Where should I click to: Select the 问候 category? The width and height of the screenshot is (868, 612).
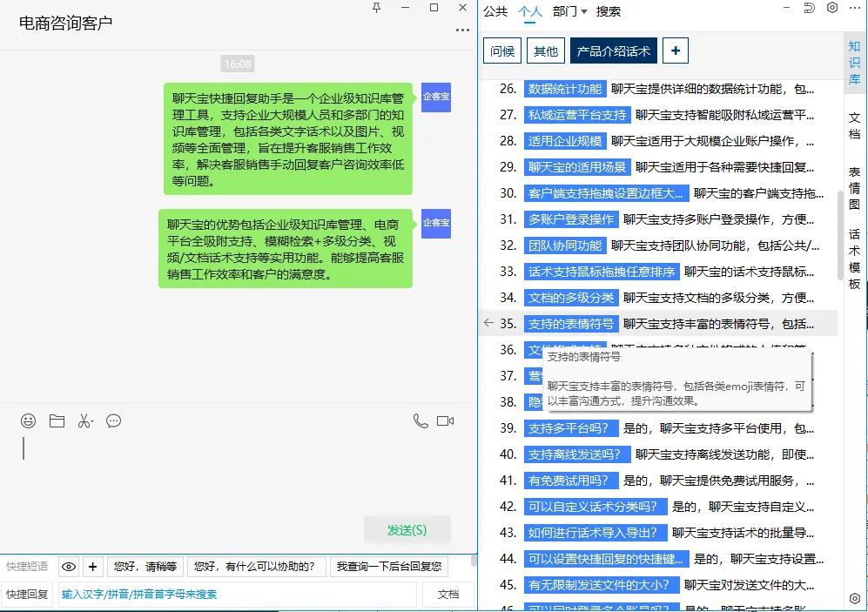[502, 50]
